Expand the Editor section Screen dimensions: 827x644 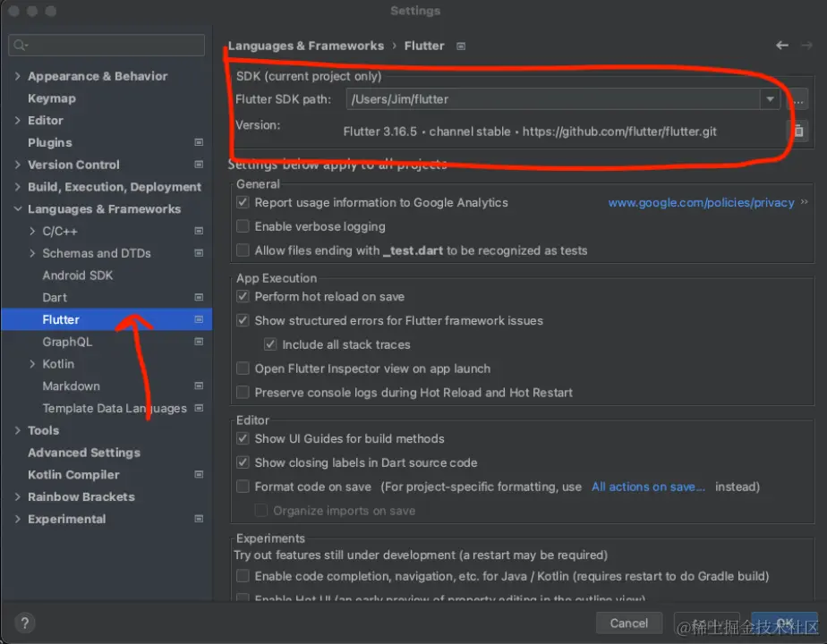[17, 121]
